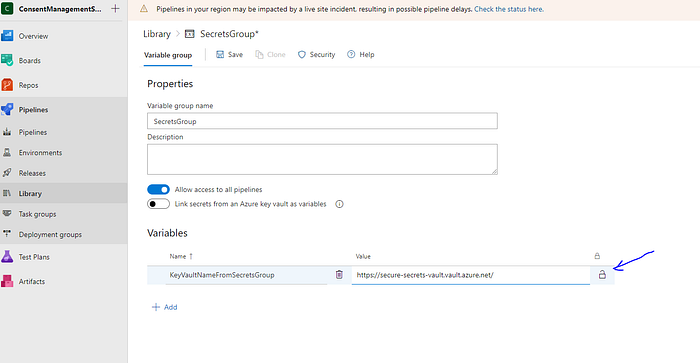Enable Link secrets from Azure key vault
The height and width of the screenshot is (363, 700).
click(158, 204)
